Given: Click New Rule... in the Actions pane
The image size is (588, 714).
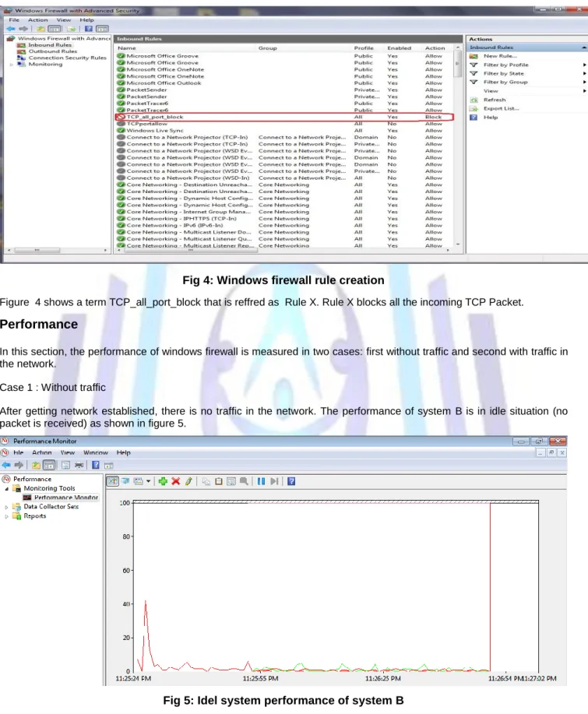Looking at the screenshot, I should point(500,56).
